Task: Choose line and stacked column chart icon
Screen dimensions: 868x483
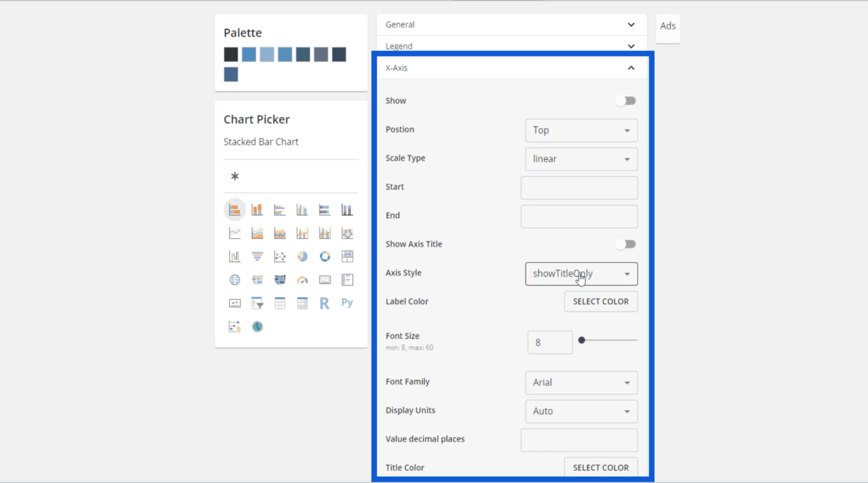Action: [x=302, y=233]
